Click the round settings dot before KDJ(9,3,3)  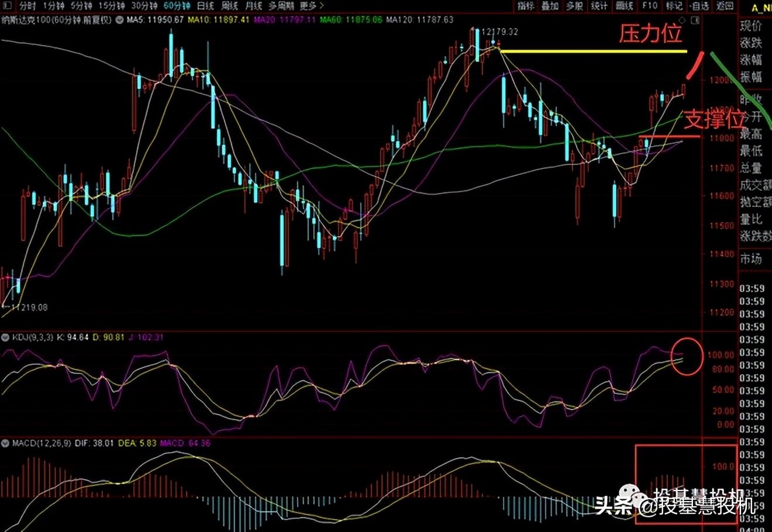coord(5,337)
